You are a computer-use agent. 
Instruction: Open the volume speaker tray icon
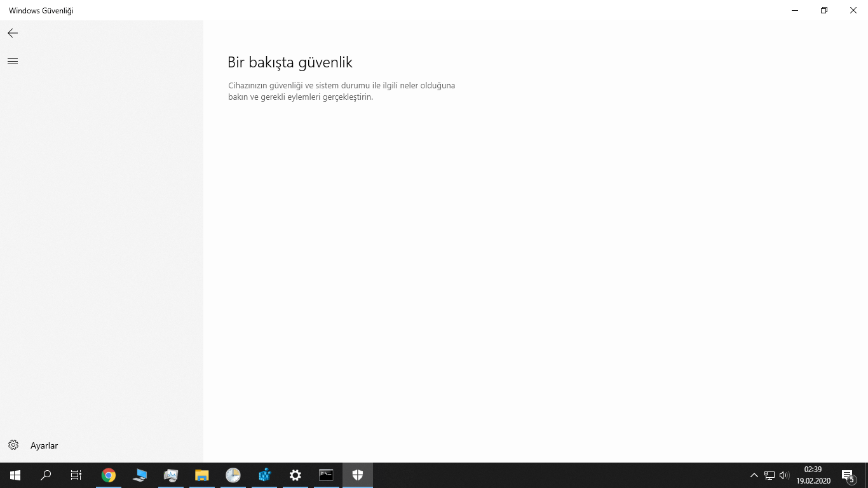click(784, 475)
